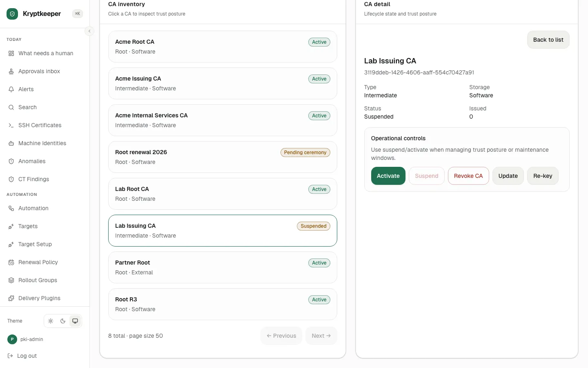Click the pki-admin user avatar

12,339
